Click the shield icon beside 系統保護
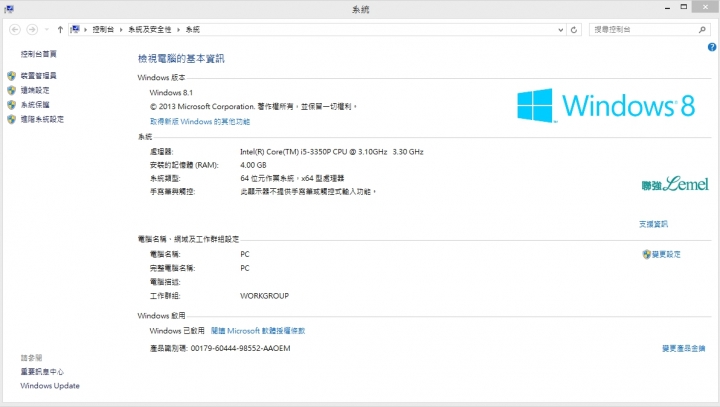The image size is (720, 407). point(11,105)
